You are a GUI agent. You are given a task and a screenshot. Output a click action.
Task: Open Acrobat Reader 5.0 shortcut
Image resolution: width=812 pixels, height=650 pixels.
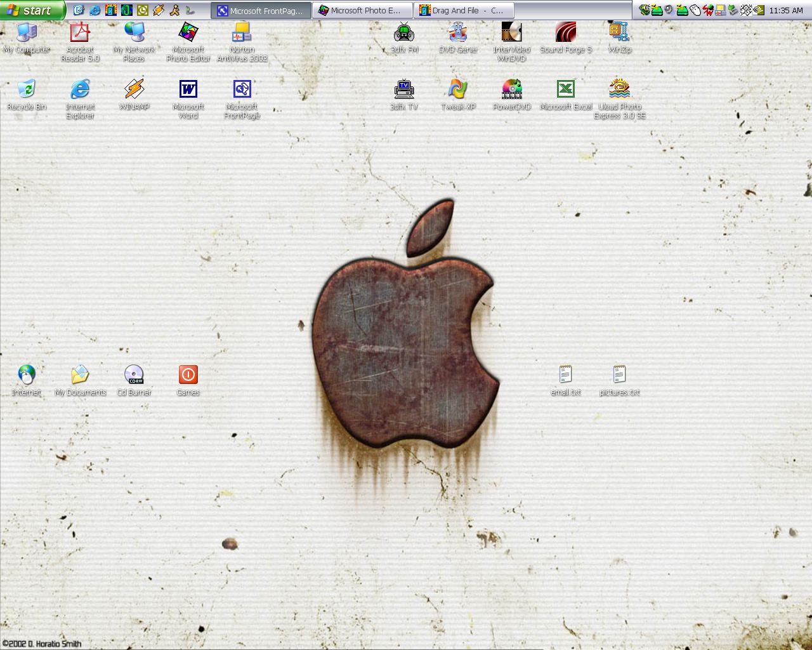(x=80, y=42)
